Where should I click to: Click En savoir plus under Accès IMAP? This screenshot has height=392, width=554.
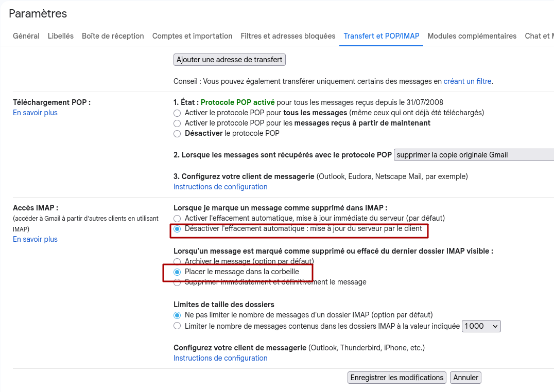(x=34, y=239)
